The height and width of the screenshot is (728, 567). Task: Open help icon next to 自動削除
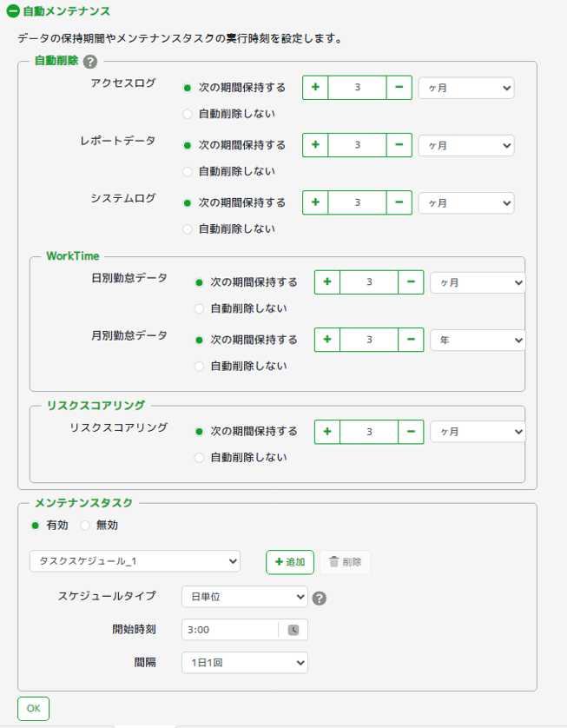click(90, 62)
